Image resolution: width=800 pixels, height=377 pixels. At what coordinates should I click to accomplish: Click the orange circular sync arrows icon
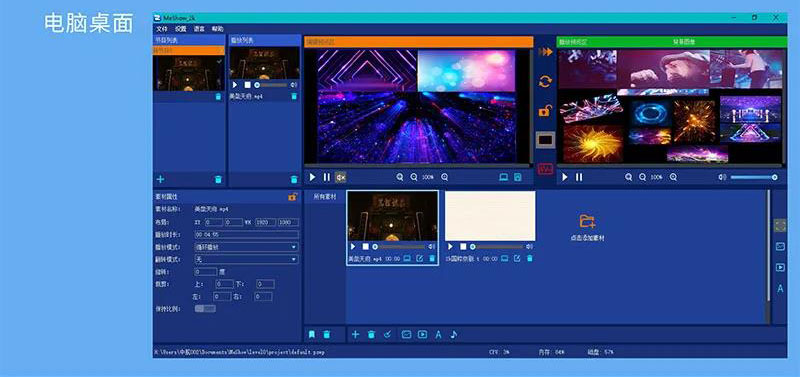545,81
